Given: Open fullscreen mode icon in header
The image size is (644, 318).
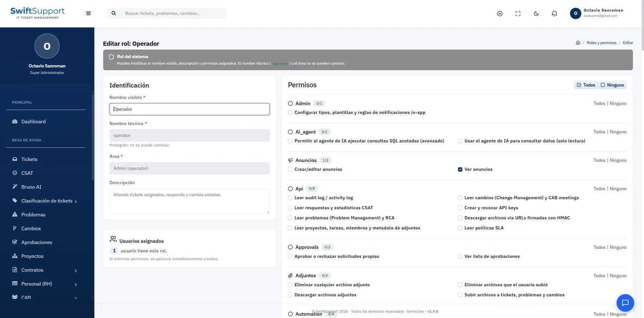Looking at the screenshot, I should [x=518, y=14].
